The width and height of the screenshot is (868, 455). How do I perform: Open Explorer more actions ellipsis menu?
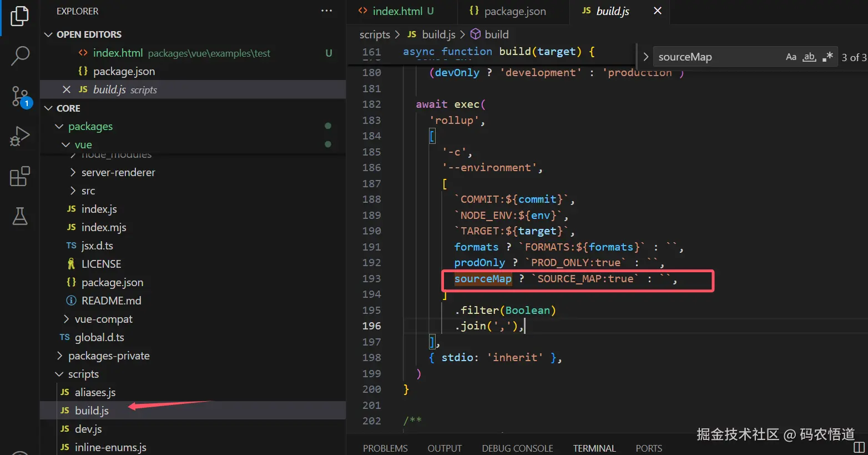point(326,11)
